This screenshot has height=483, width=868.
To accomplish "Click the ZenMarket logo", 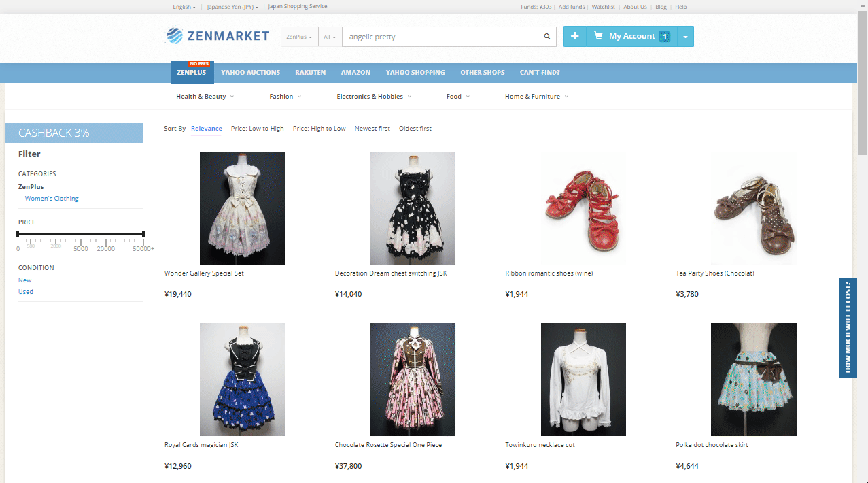I will click(218, 36).
